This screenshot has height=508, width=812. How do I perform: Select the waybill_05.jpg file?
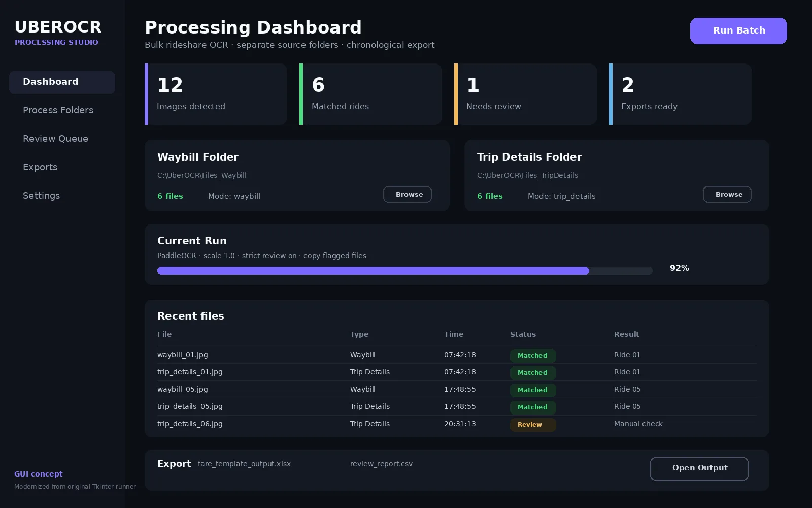pyautogui.click(x=183, y=389)
